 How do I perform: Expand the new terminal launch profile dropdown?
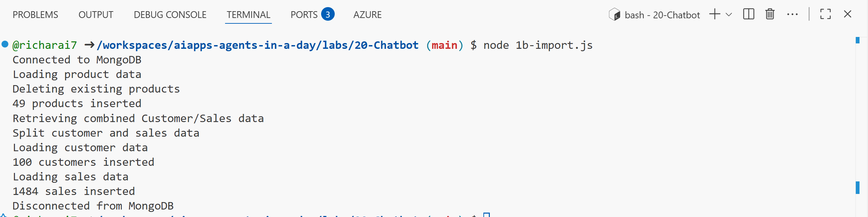(728, 15)
